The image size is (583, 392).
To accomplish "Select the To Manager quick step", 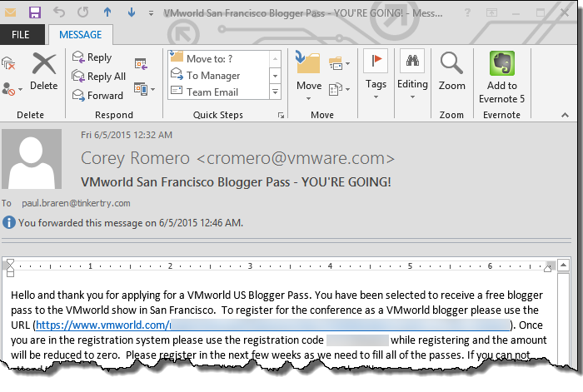I will tap(218, 75).
